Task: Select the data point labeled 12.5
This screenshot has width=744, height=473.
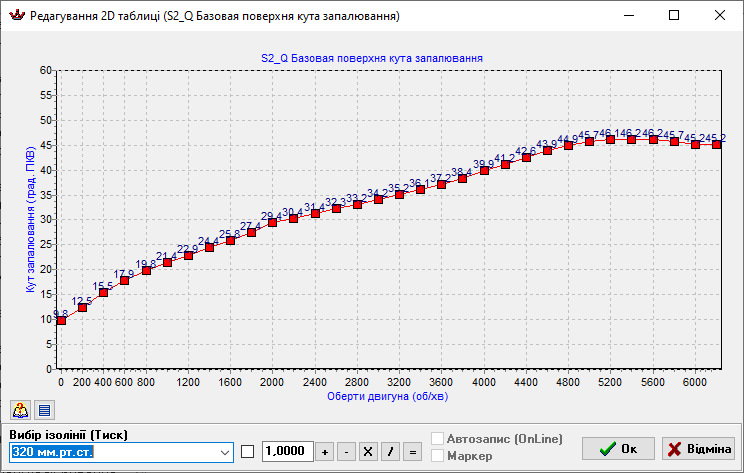Action: tap(82, 307)
